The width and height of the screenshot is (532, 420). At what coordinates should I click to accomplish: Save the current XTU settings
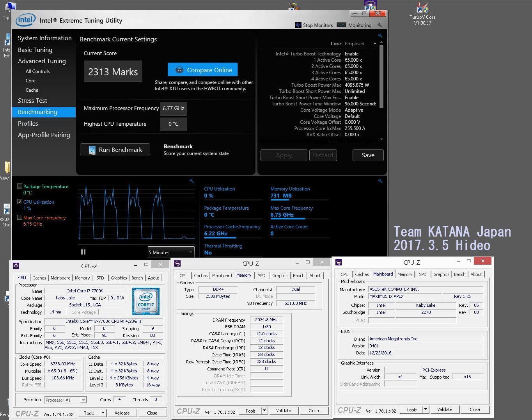tap(368, 155)
